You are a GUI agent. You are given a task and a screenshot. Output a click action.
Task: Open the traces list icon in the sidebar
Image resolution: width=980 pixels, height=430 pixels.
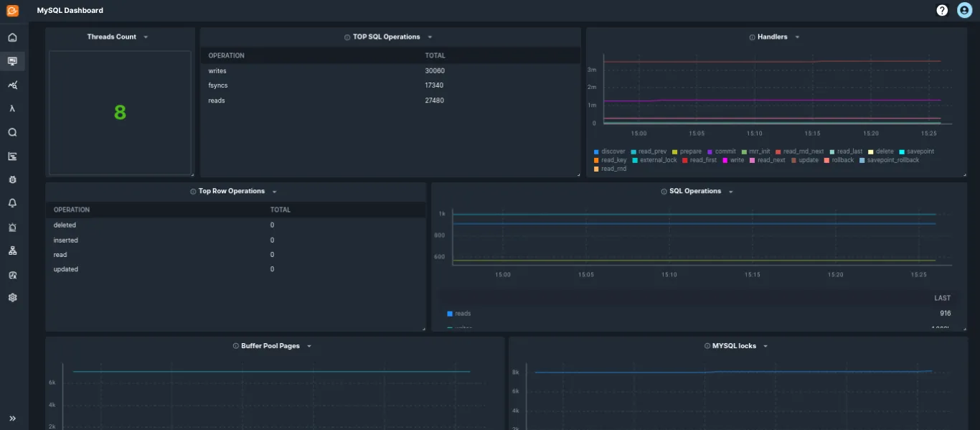pyautogui.click(x=12, y=156)
